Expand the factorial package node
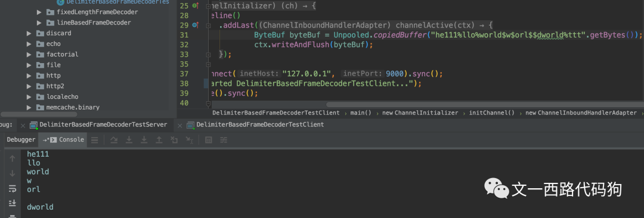This screenshot has width=644, height=218. click(29, 54)
